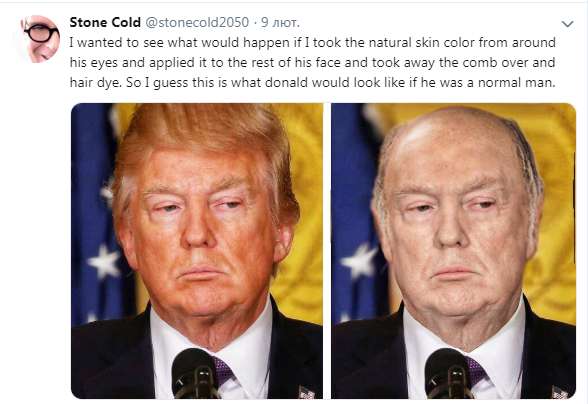The width and height of the screenshot is (588, 404).
Task: Open the Stone Cold display name link
Action: [x=105, y=23]
